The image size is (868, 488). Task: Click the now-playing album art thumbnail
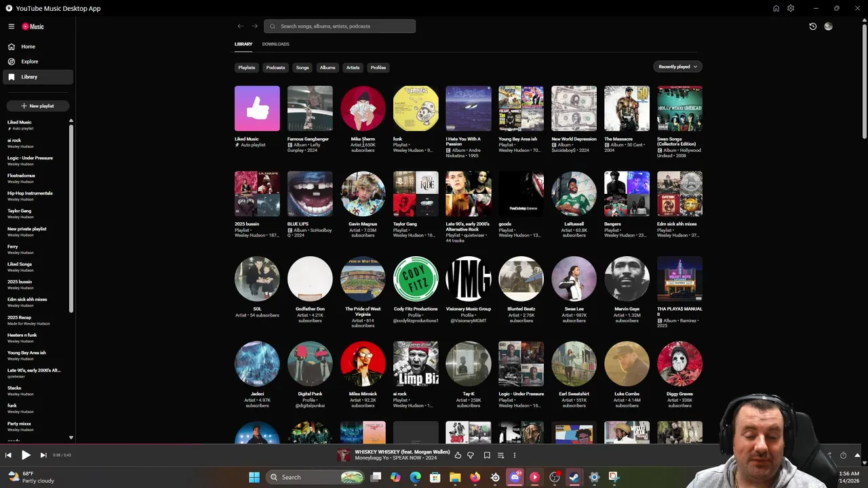pyautogui.click(x=344, y=455)
